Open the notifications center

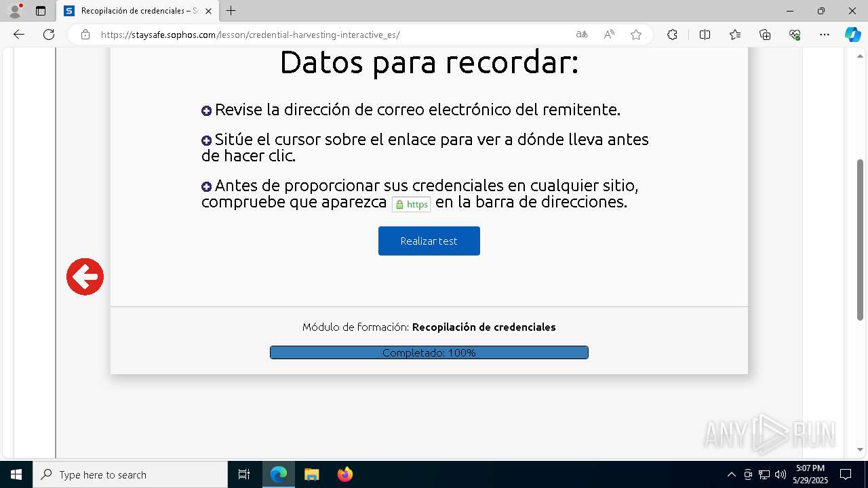pos(846,474)
